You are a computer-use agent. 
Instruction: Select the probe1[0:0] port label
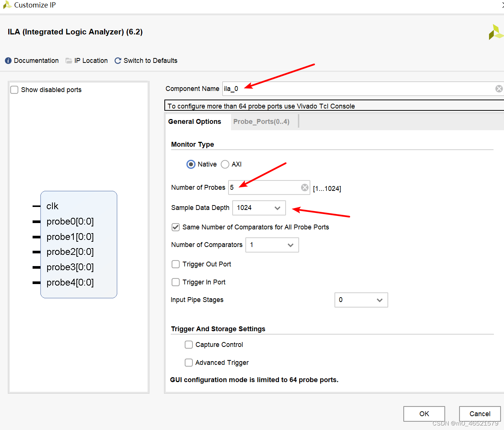(70, 237)
